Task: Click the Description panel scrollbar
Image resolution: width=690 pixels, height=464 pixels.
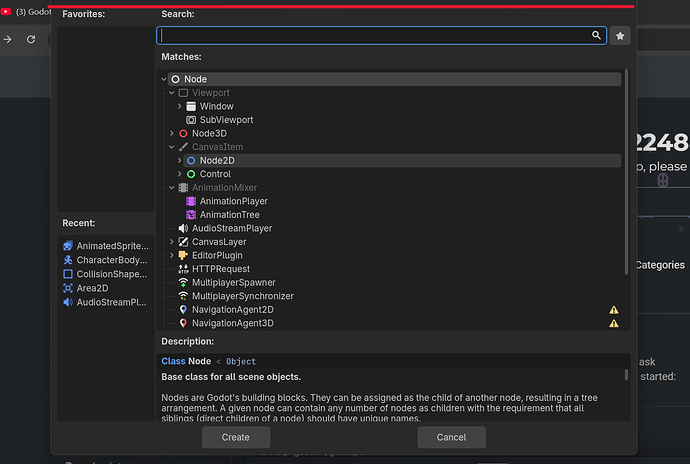Action: (627, 375)
